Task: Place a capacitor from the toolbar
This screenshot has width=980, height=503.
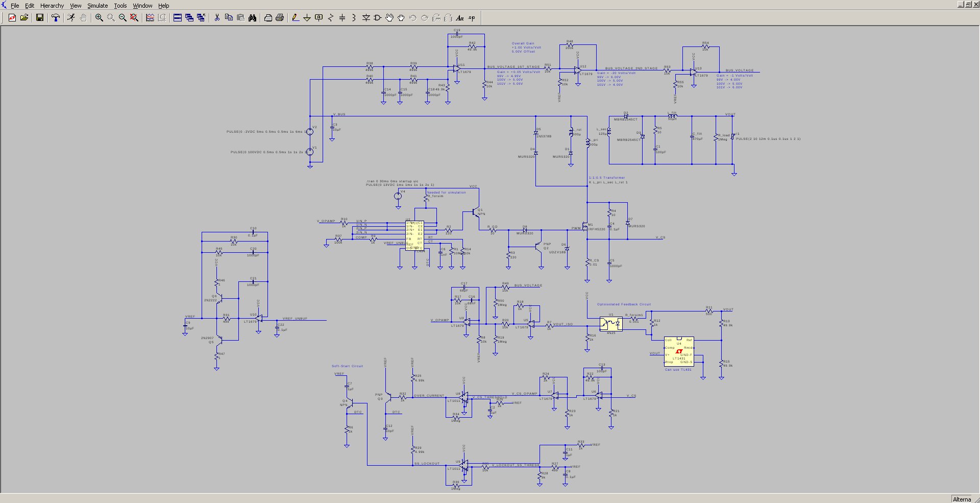Action: pos(342,18)
